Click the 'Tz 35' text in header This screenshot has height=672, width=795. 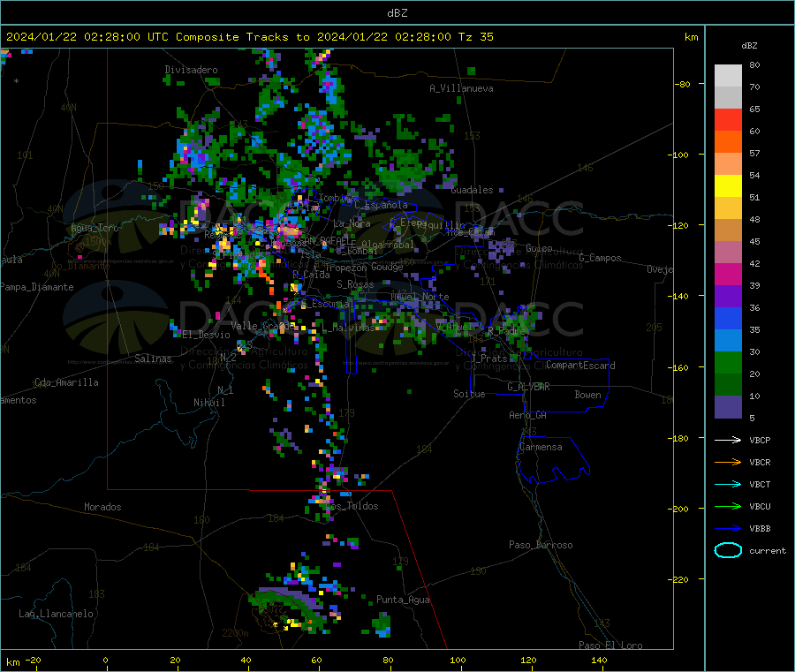475,37
